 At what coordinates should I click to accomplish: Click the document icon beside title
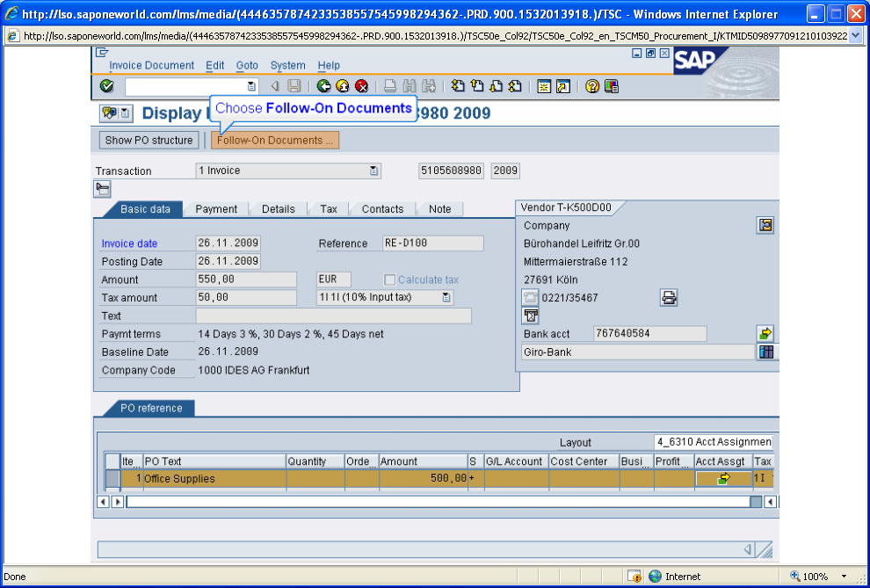126,113
